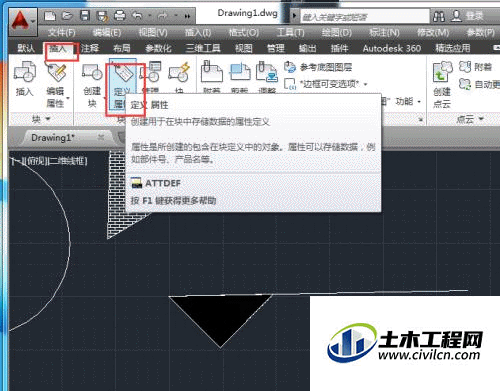Viewport: 500px width, 391px height.
Task: Open the 格式(O) menu
Action: (x=244, y=33)
